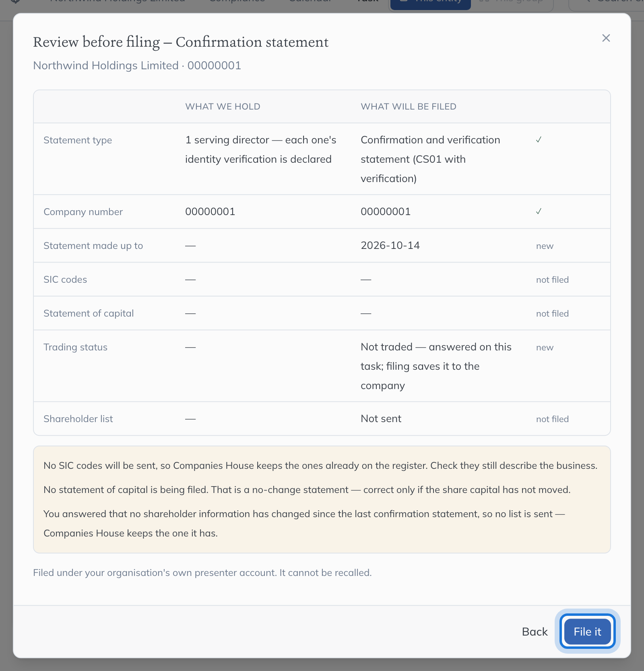Click 'Not traded — answered on this task' text
The image size is (644, 671).
(x=436, y=366)
